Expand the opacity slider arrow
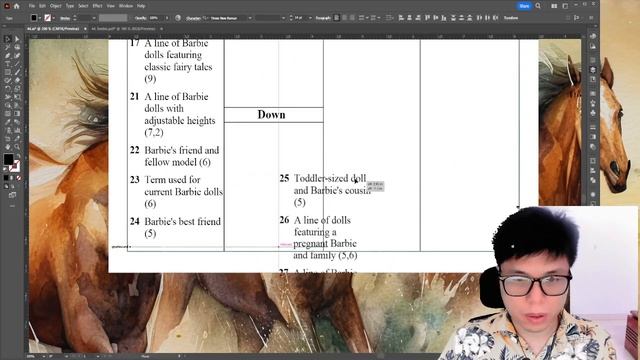This screenshot has height=360, width=640. [167, 18]
